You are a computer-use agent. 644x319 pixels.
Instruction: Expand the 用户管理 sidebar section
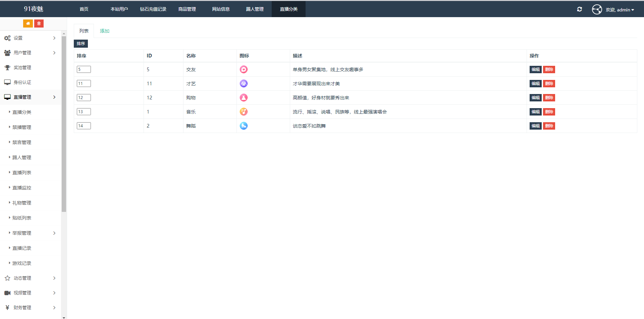30,53
